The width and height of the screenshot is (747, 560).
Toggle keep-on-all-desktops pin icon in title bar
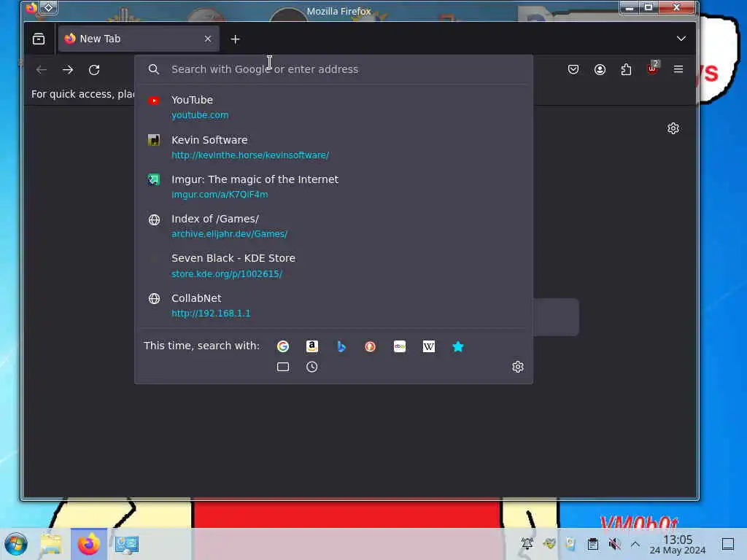click(49, 7)
